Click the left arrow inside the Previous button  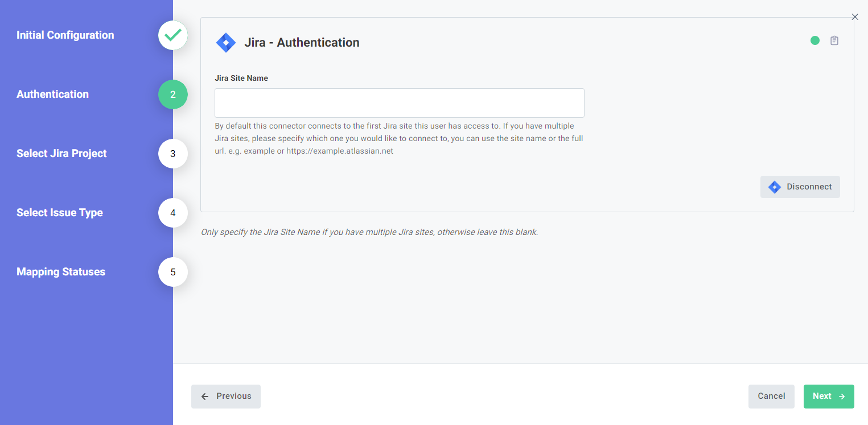205,396
